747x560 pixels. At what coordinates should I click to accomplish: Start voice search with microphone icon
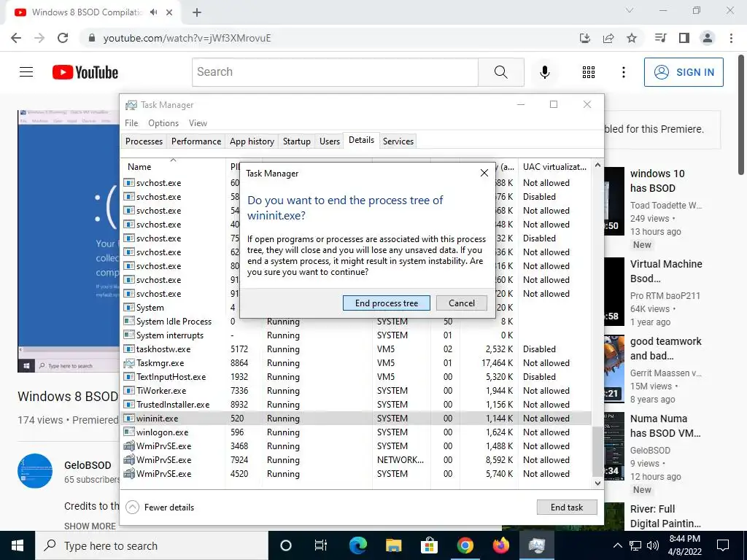tap(544, 72)
